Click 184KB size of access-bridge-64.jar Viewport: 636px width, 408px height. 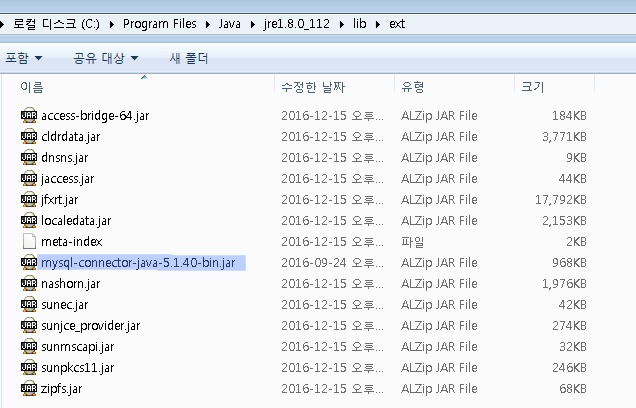pos(569,116)
